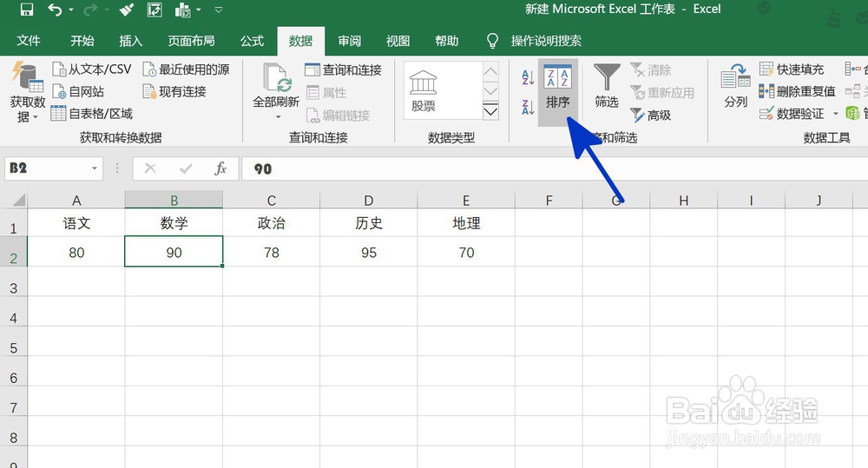The width and height of the screenshot is (868, 468).
Task: Click the 数据验证 button
Action: [792, 114]
